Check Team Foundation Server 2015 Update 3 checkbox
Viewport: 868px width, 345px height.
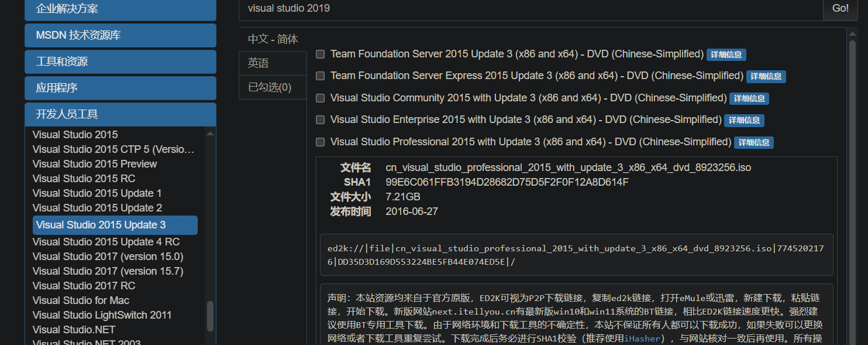click(320, 54)
